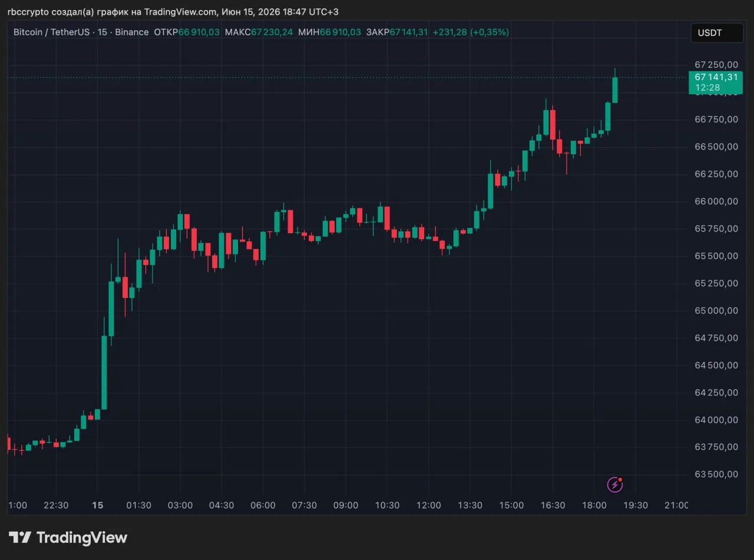Click the tall green candle rising past 64 500
This screenshot has width=754, height=560.
(104, 372)
